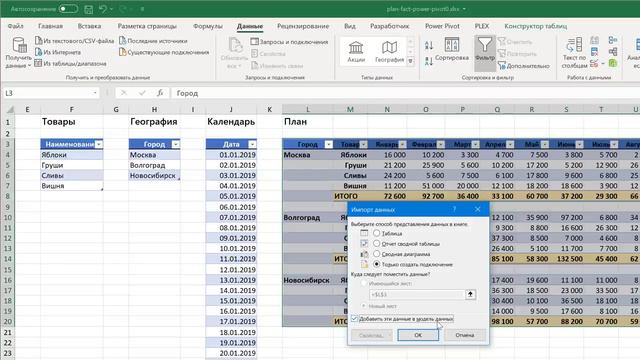Click the Name Box showing L3
Screen dimensions: 640x360
click(x=47, y=93)
